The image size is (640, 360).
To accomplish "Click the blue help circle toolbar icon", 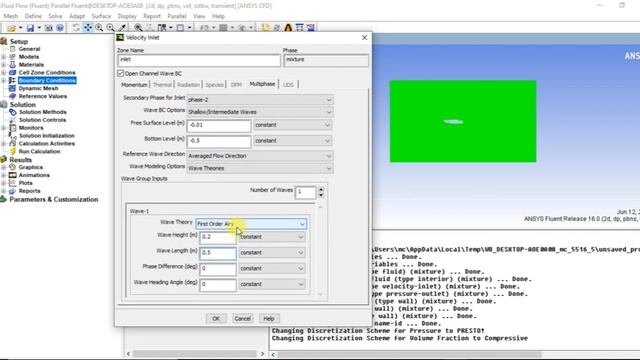I will (60, 28).
